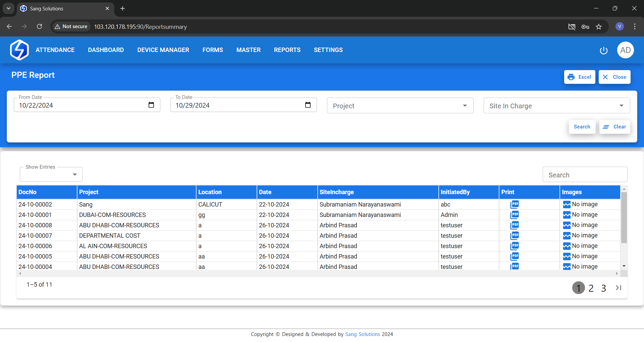The width and height of the screenshot is (644, 342).
Task: Click the power logout icon
Action: pyautogui.click(x=603, y=50)
